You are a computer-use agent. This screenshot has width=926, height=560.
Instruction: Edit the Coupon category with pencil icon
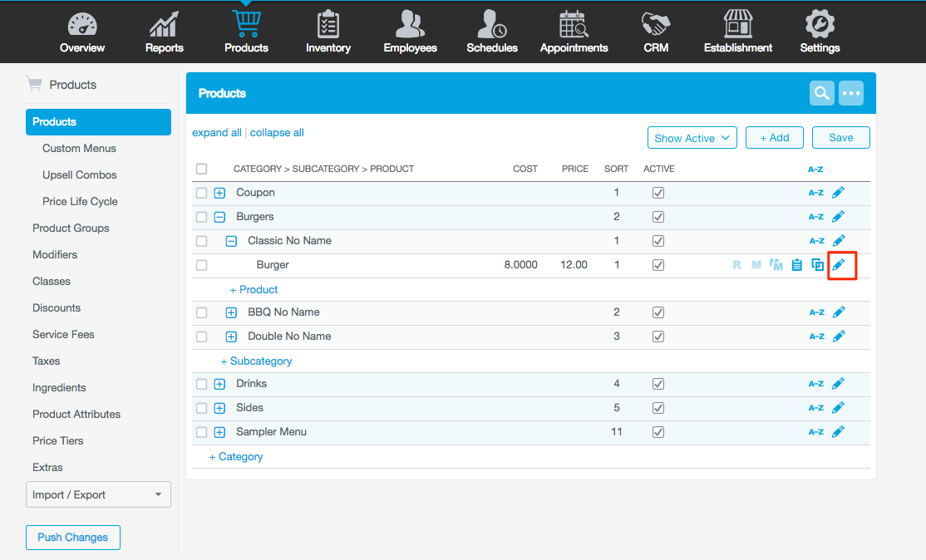tap(839, 193)
